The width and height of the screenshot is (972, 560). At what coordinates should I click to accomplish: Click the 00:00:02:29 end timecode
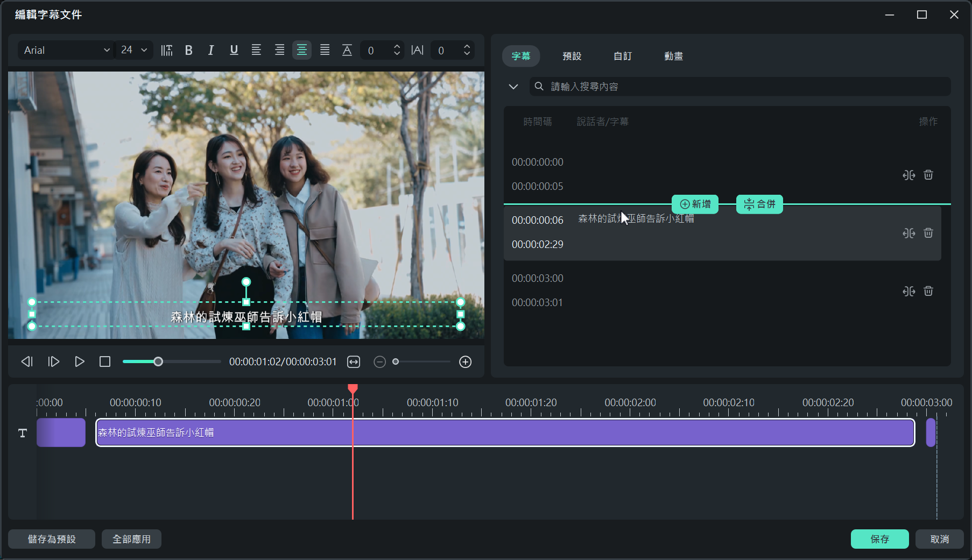tap(538, 244)
